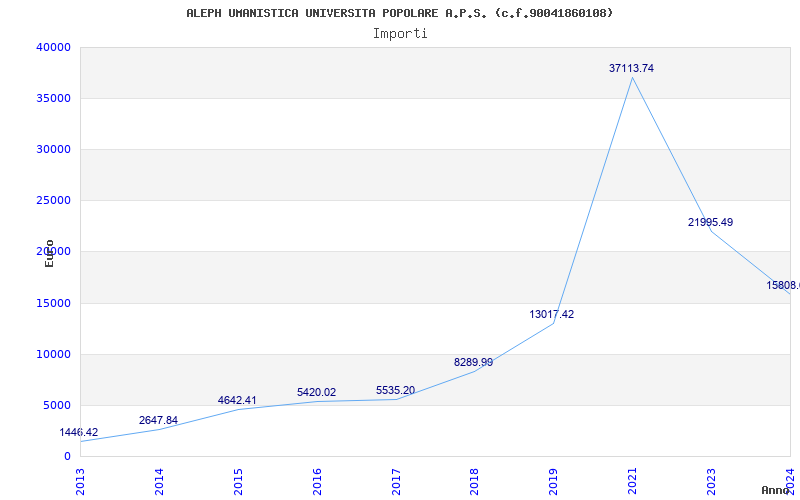The image size is (800, 500).
Task: Click the y-axis value 30000
Action: coord(53,149)
